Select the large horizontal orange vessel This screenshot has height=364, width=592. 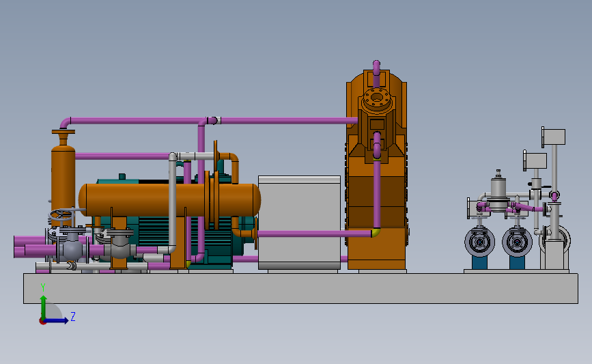pyautogui.click(x=169, y=199)
